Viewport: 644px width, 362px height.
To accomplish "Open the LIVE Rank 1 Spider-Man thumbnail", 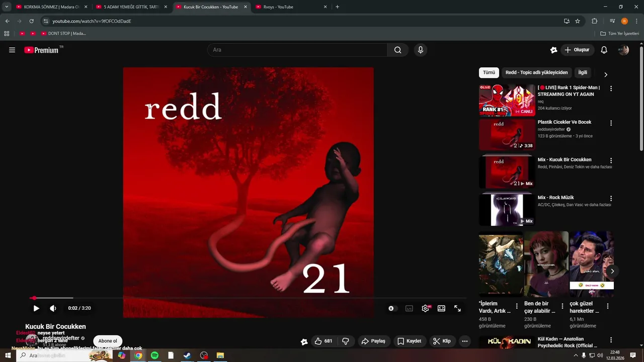I will (507, 100).
